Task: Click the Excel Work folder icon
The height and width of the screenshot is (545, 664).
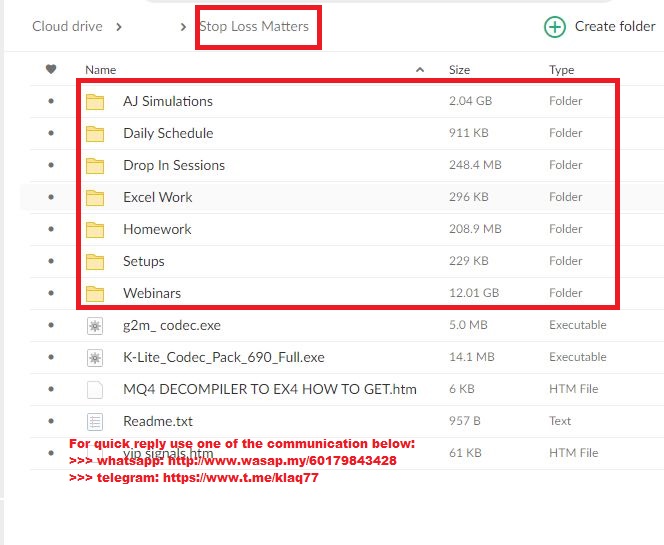Action: 95,198
